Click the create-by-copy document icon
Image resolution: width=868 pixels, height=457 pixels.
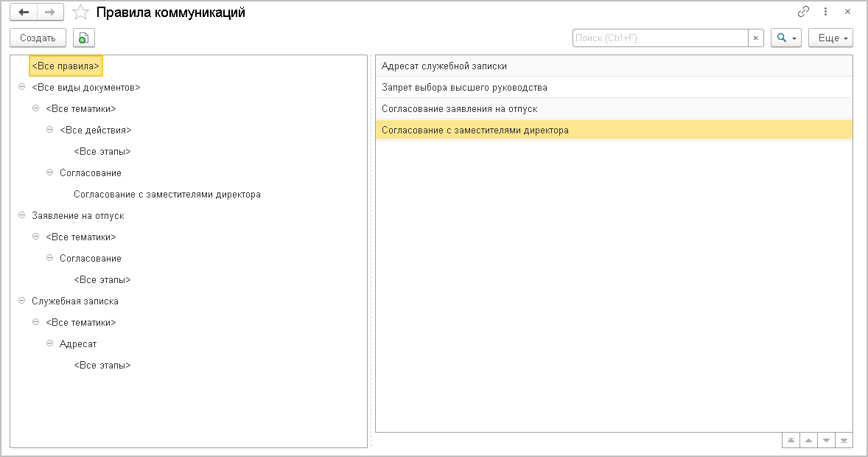coord(84,38)
